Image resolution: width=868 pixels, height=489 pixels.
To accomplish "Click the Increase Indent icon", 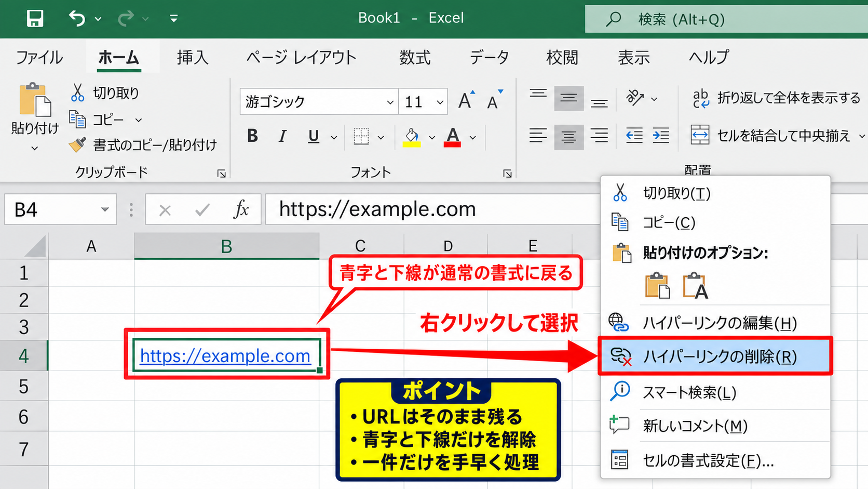I will [661, 136].
